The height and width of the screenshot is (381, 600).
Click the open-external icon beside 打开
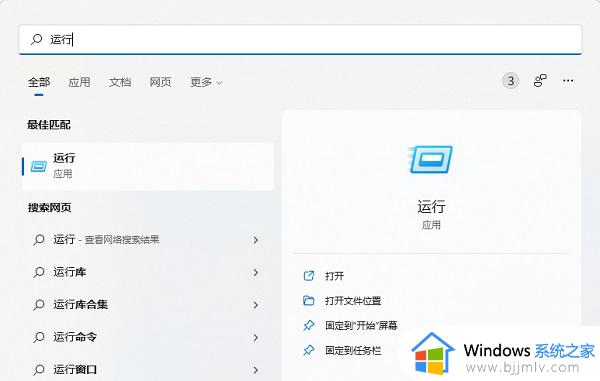pos(308,276)
